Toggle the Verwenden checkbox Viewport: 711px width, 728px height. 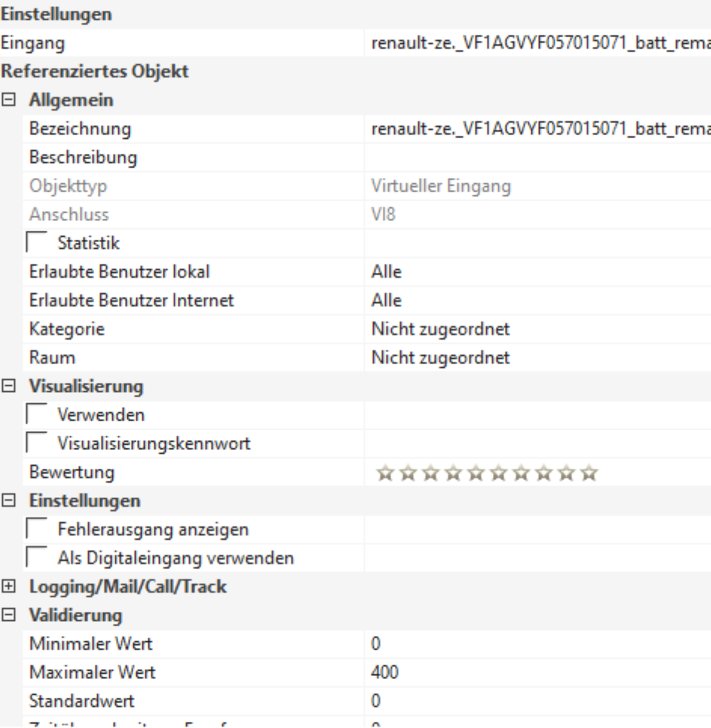click(x=37, y=415)
